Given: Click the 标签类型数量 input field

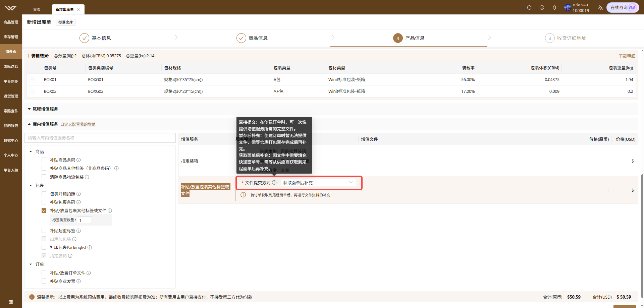Looking at the screenshot, I should [x=84, y=220].
